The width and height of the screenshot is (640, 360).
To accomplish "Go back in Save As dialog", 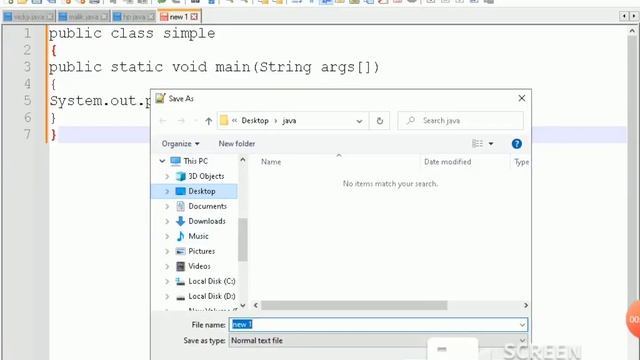I will click(163, 121).
